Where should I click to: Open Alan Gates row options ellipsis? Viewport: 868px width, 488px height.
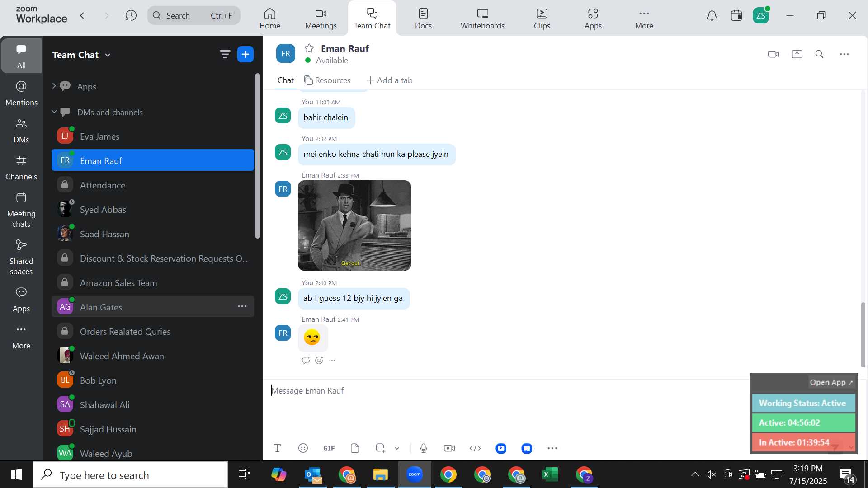[x=242, y=307]
